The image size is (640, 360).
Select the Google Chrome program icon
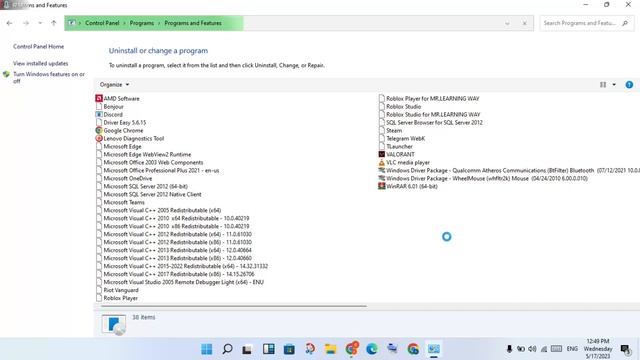99,130
